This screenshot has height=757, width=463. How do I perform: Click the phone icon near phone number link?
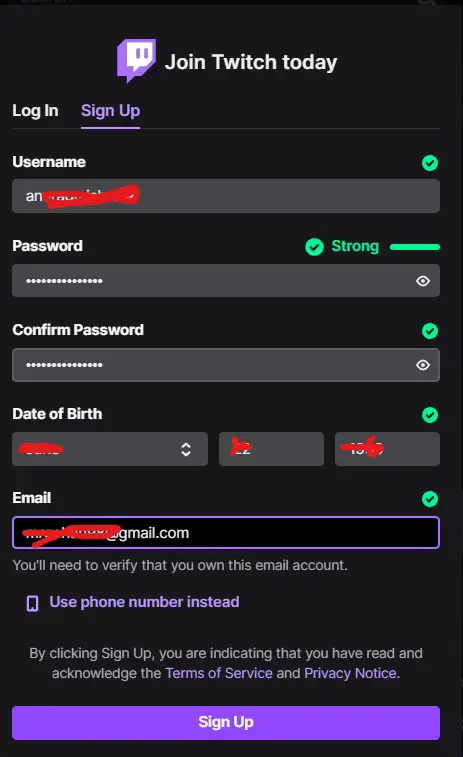pos(32,603)
